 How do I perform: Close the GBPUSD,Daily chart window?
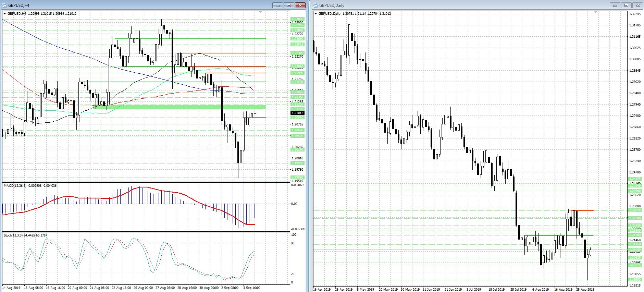tap(637, 5)
